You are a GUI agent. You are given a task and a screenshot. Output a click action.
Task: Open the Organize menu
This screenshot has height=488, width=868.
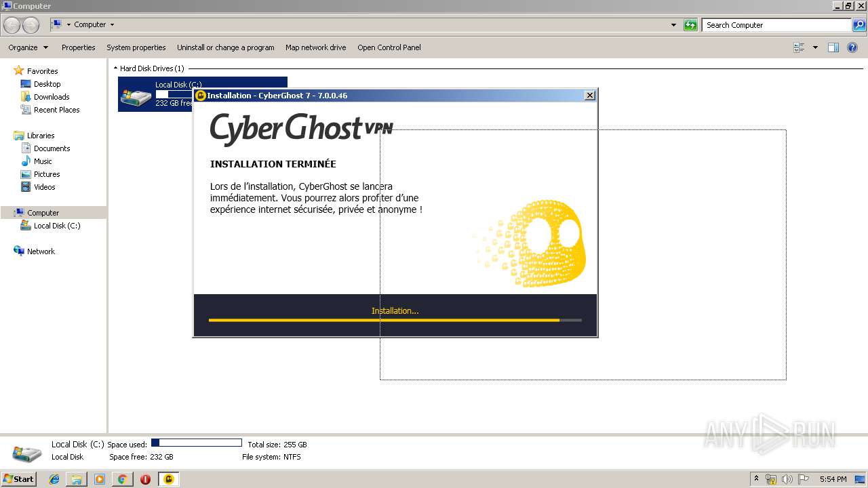[28, 47]
